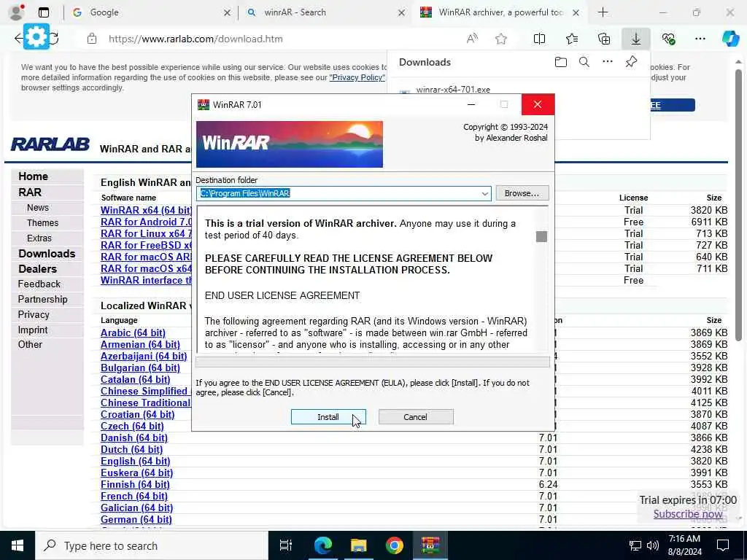Open Edge Settings and more menu
The width and height of the screenshot is (747, 560).
[700, 39]
